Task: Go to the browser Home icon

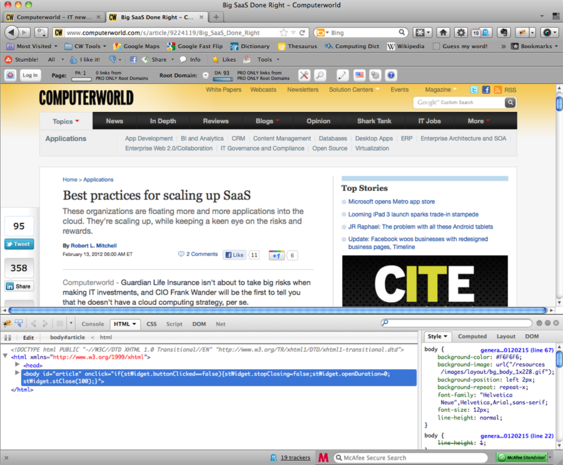Action: pyautogui.click(x=443, y=33)
